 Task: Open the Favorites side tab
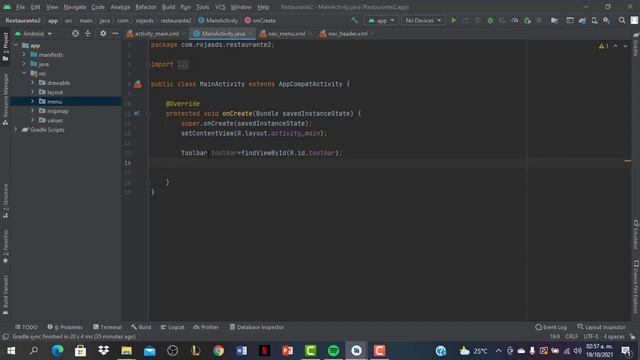(5, 246)
